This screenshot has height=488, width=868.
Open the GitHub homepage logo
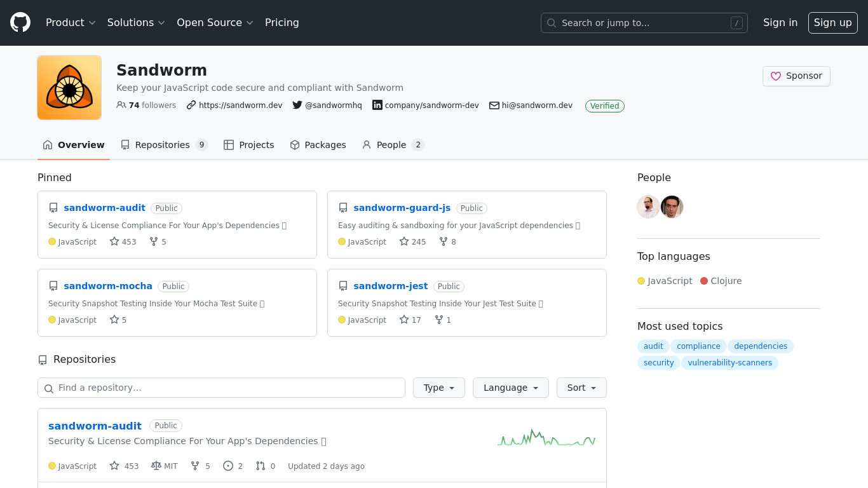[20, 22]
